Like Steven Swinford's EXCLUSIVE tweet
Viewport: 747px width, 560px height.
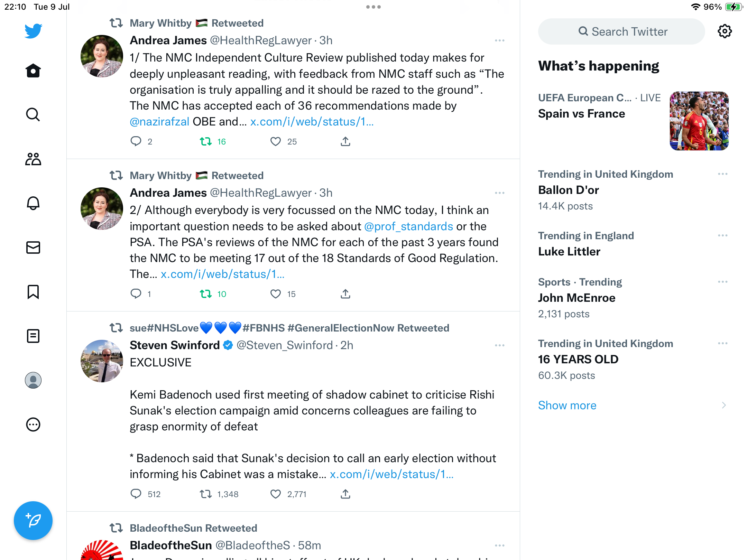tap(276, 494)
